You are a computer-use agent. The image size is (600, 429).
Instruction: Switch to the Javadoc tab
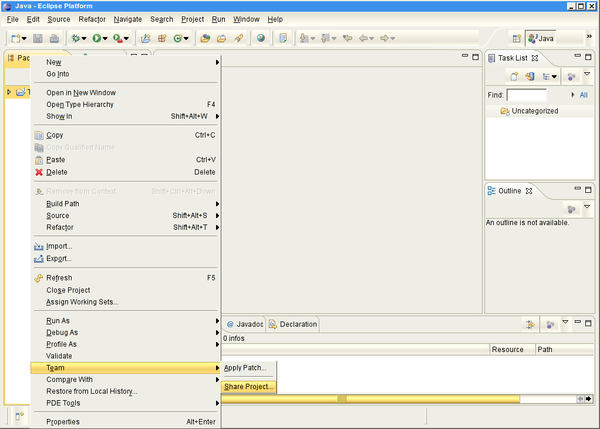(x=245, y=325)
